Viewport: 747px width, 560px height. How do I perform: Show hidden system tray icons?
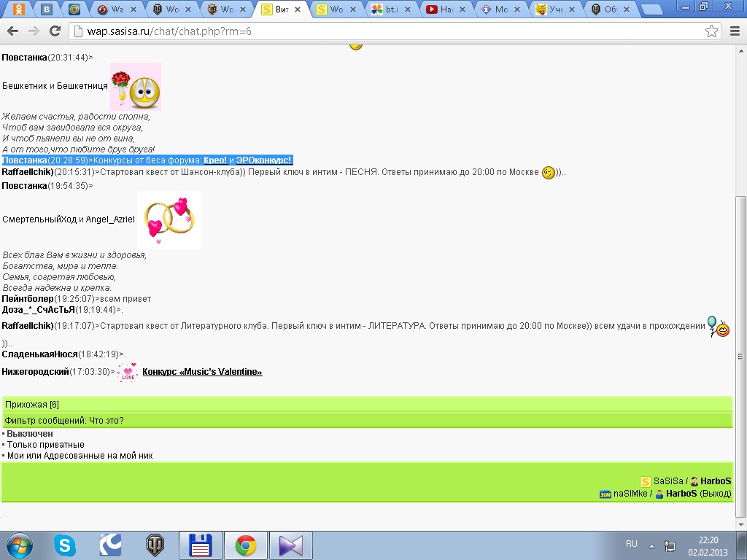tap(652, 545)
